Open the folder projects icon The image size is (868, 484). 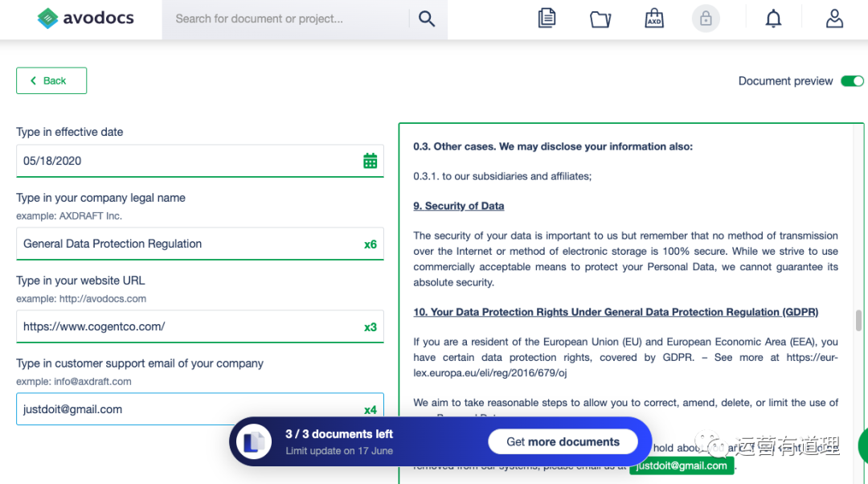pos(600,19)
